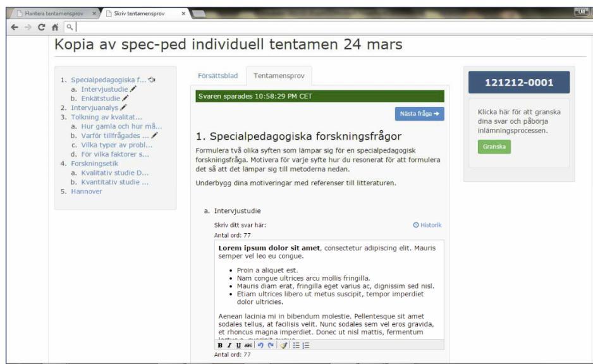Open question 2 Intervjuanalys
This screenshot has height=364, width=593.
(x=95, y=107)
